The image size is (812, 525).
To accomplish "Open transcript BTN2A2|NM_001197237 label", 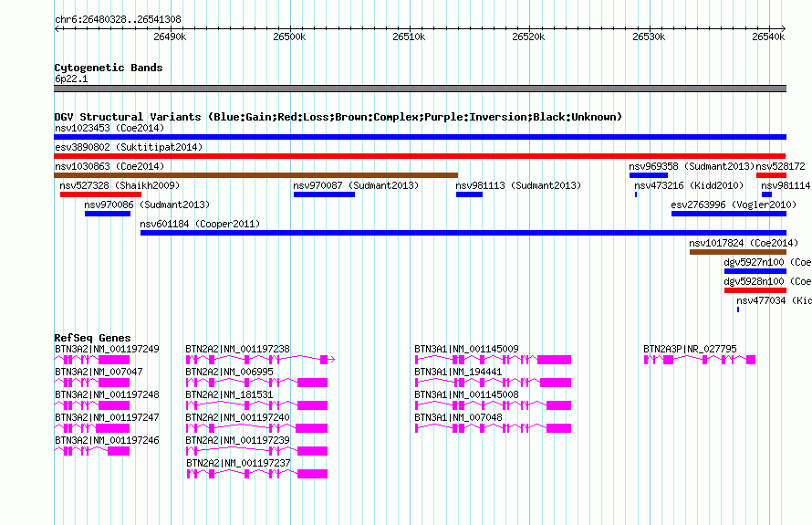I will tap(238, 463).
